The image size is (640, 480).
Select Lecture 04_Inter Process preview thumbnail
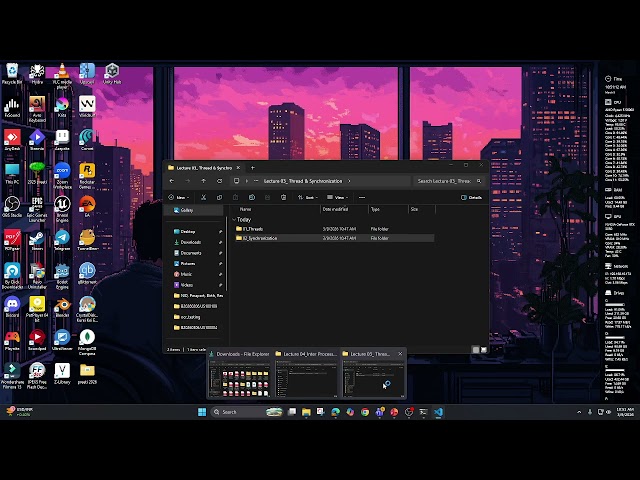(307, 374)
